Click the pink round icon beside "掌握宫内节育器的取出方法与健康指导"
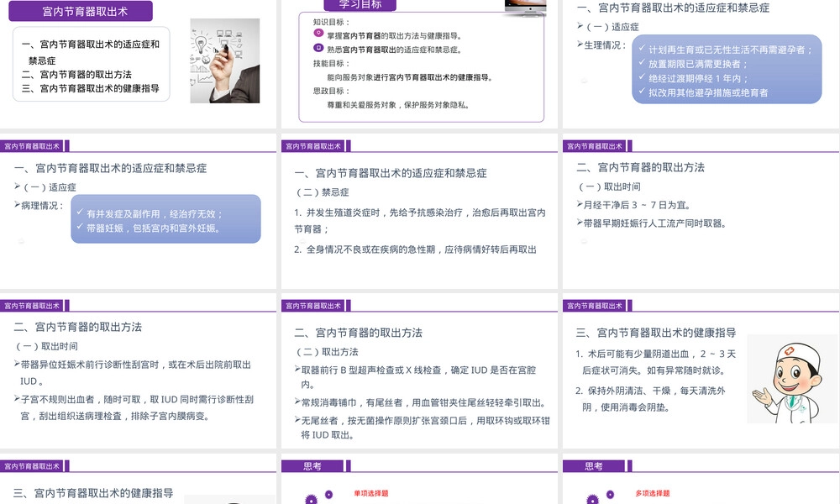Screen dimensions: 840x504 [318, 34]
